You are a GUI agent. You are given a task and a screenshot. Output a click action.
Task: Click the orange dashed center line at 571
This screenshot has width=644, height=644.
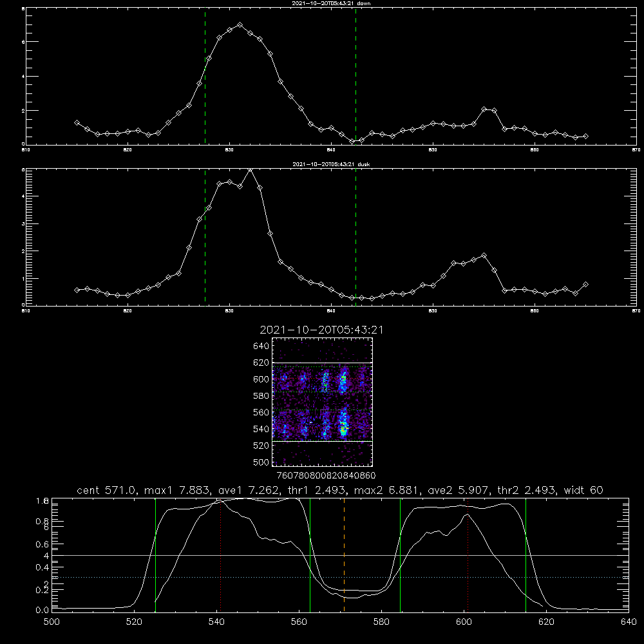point(344,555)
